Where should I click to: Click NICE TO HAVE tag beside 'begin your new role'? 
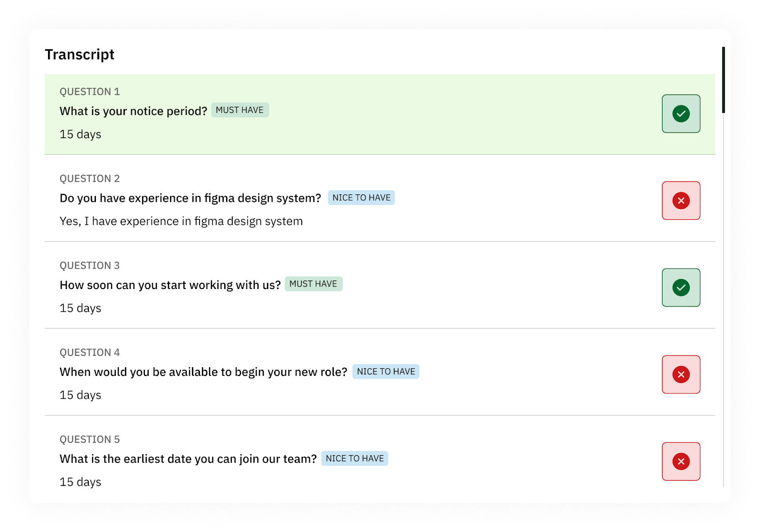tap(386, 372)
